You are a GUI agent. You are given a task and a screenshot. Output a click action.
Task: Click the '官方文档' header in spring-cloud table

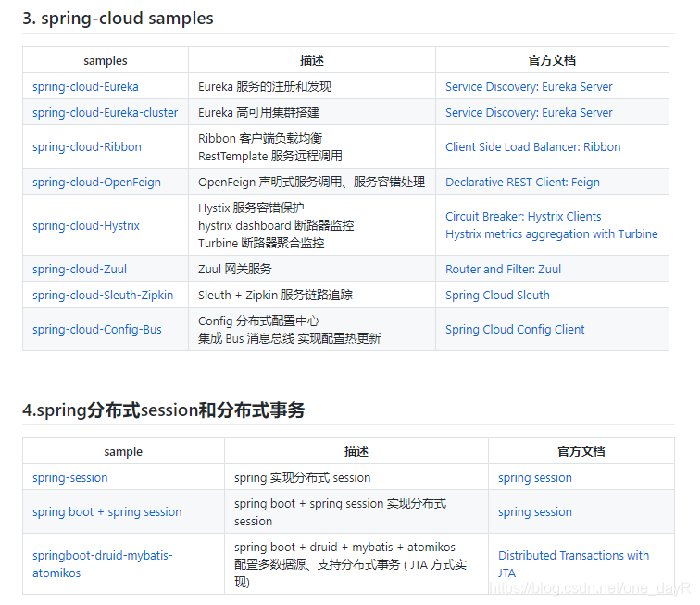coord(552,61)
